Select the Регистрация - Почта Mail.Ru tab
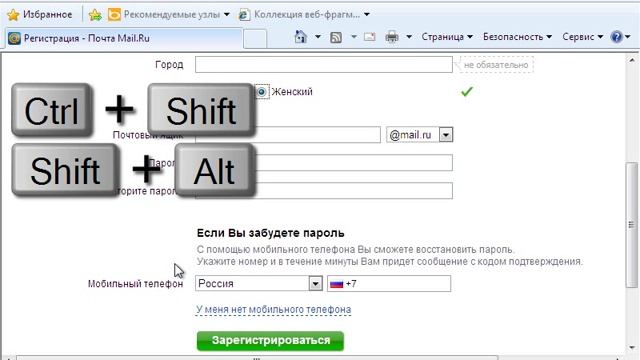Viewport: 640px width, 360px height. (123, 38)
